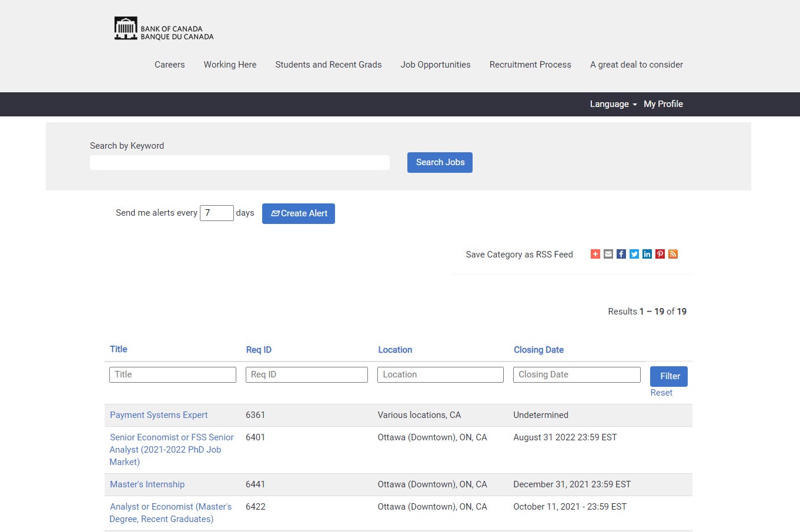Share on Facebook icon

621,254
